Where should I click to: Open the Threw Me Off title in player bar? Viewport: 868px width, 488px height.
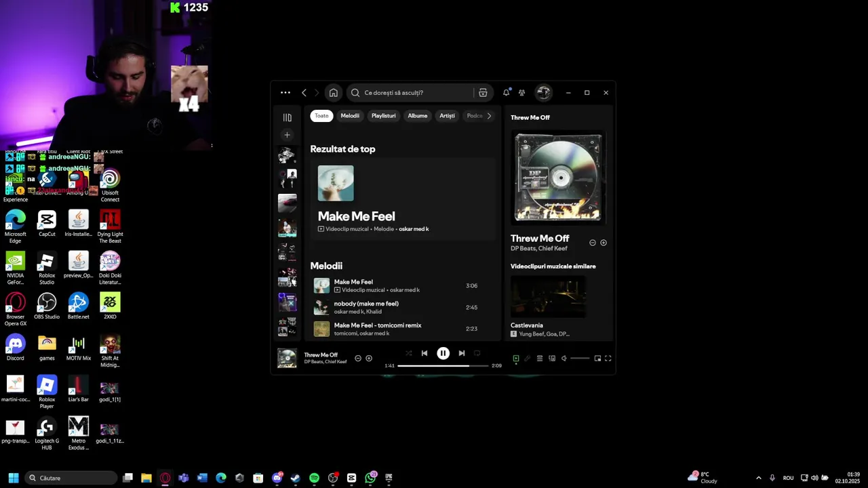point(321,355)
